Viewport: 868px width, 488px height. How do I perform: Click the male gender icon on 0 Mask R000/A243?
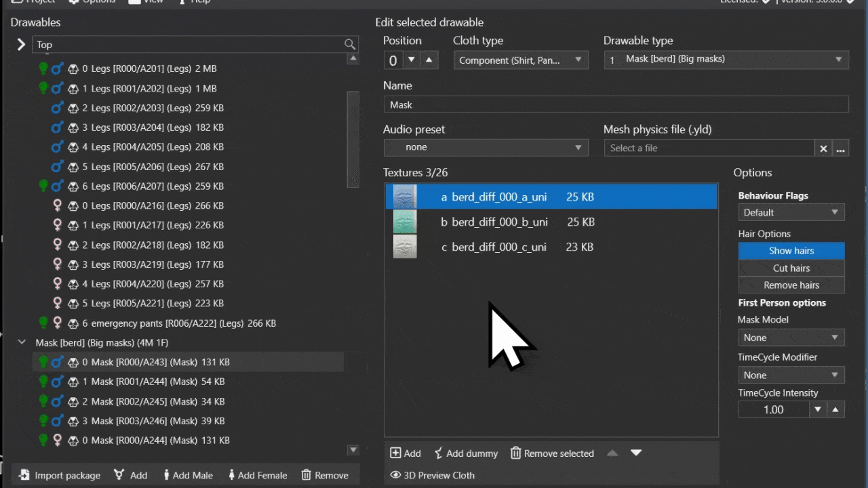click(57, 362)
